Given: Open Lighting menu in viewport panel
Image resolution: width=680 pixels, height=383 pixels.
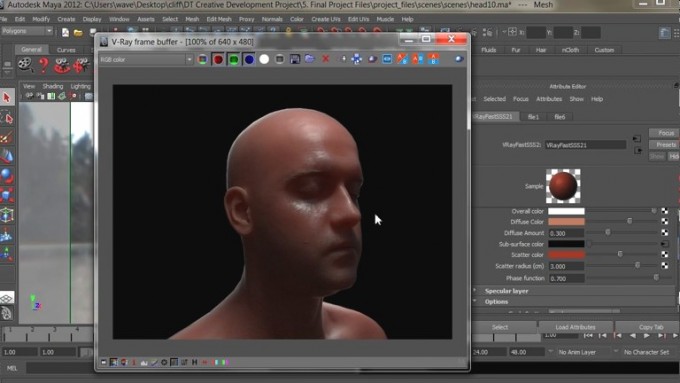Looking at the screenshot, I should (x=81, y=86).
